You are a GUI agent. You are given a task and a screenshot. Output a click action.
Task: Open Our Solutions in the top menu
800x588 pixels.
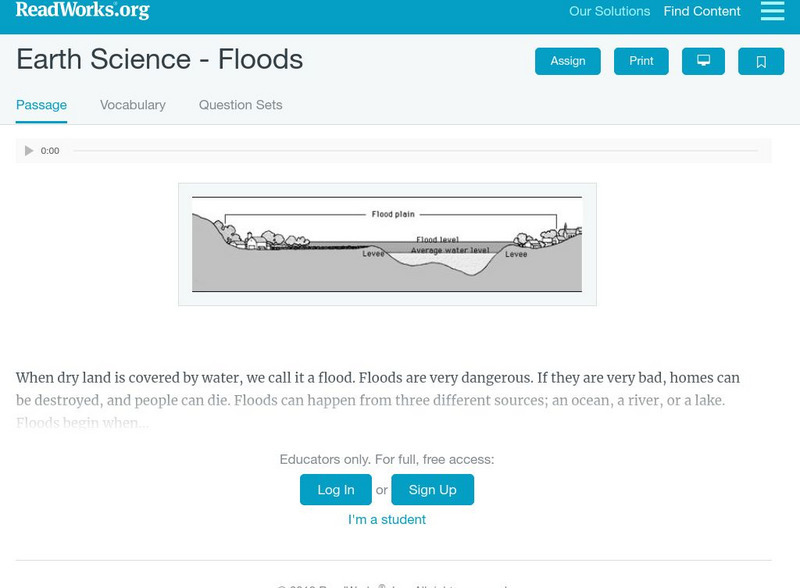pos(610,12)
